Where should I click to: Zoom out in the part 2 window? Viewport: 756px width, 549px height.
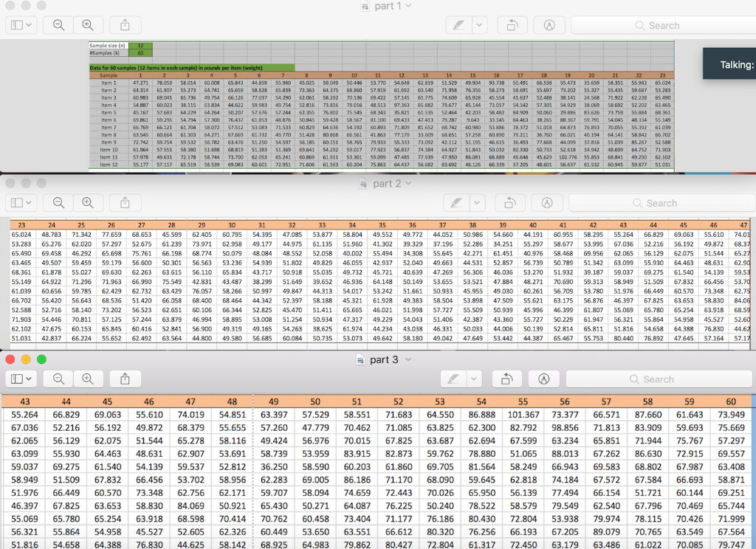[x=57, y=202]
